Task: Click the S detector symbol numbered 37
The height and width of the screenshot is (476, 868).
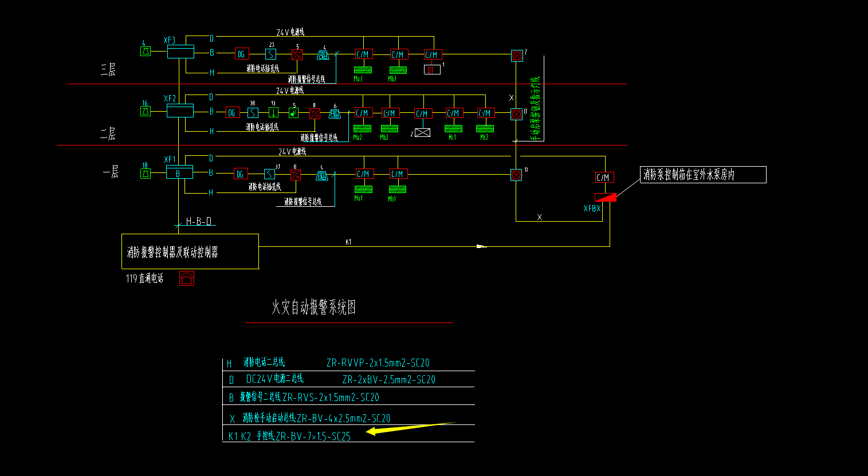Action: (269, 174)
